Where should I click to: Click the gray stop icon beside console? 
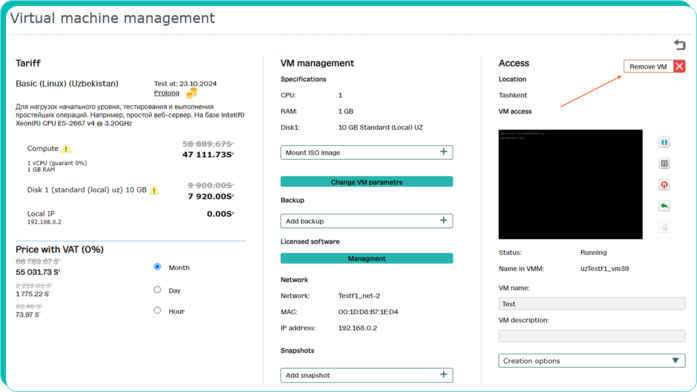pyautogui.click(x=664, y=164)
